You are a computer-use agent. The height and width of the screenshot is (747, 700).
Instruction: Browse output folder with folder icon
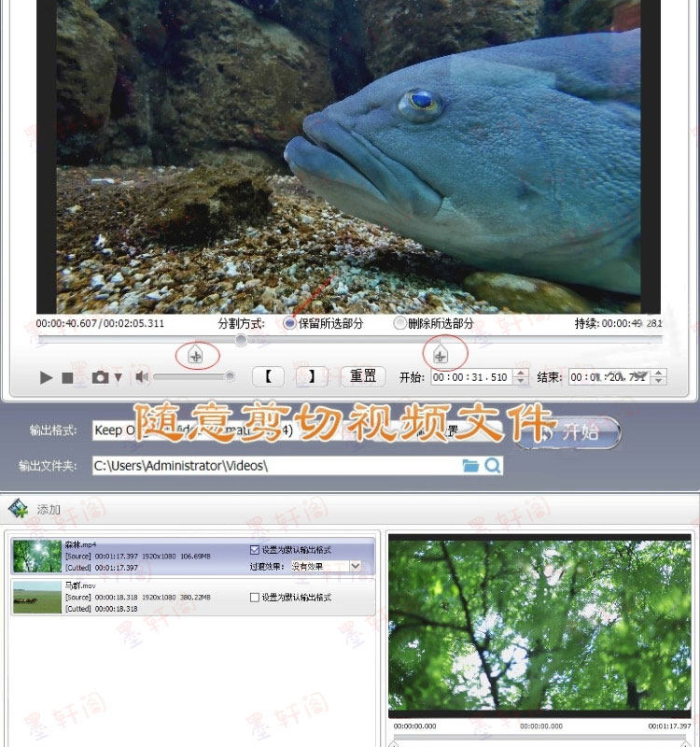coord(470,465)
